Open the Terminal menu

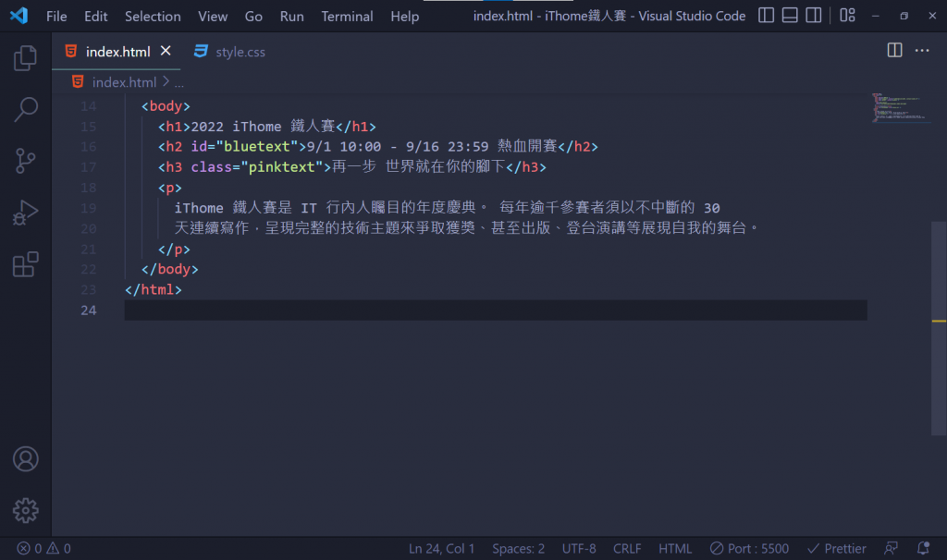coord(348,17)
